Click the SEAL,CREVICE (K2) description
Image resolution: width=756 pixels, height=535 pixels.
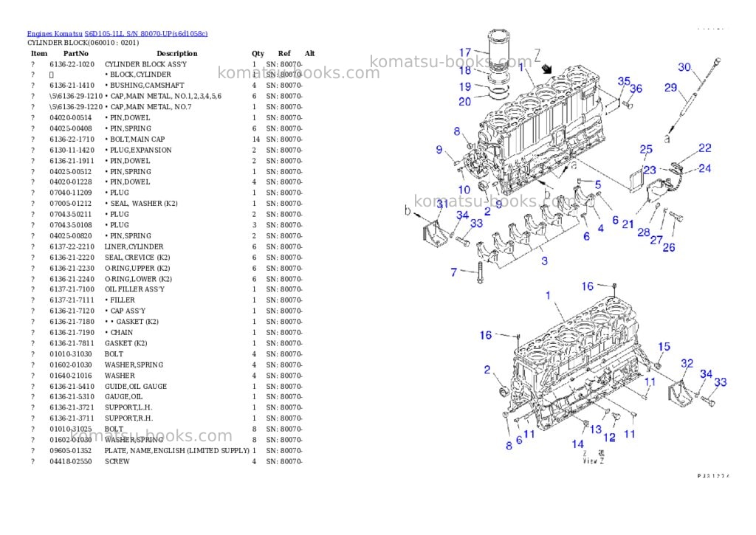click(137, 258)
